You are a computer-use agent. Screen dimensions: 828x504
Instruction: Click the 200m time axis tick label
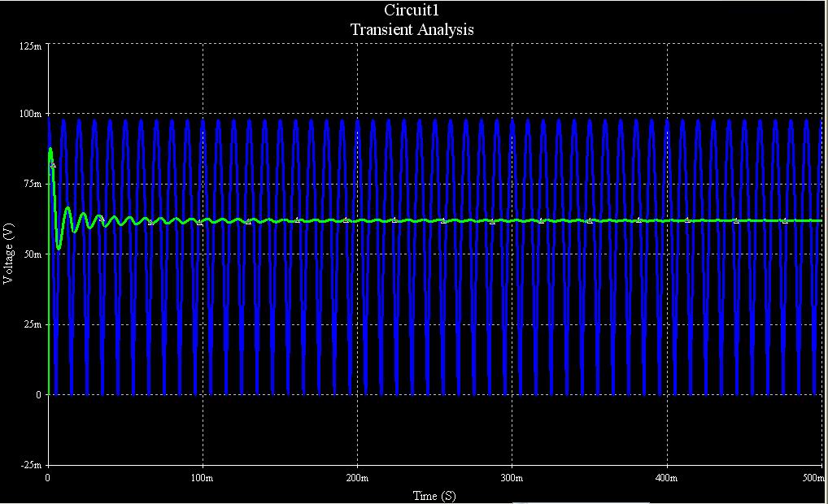[356, 477]
